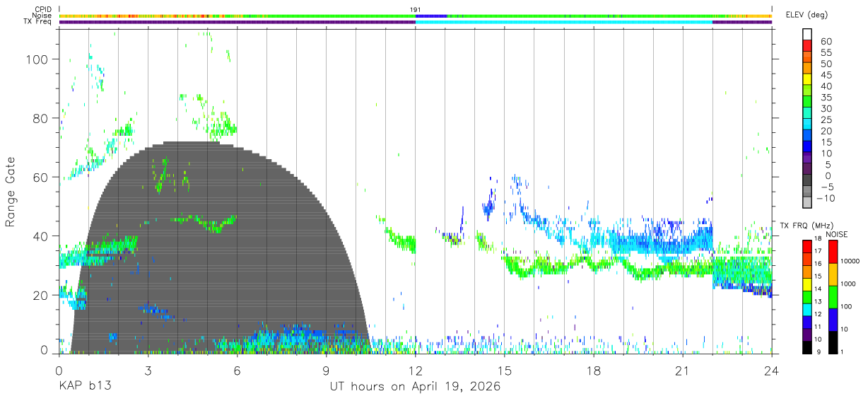868x401 pixels.
Task: Click the cyan section of TX Freq strip
Action: 564,22
